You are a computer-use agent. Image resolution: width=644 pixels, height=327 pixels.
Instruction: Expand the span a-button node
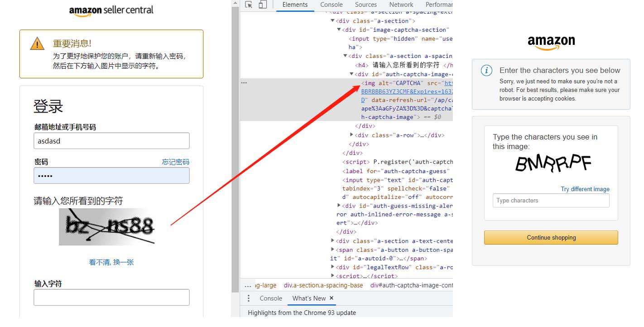coord(333,250)
